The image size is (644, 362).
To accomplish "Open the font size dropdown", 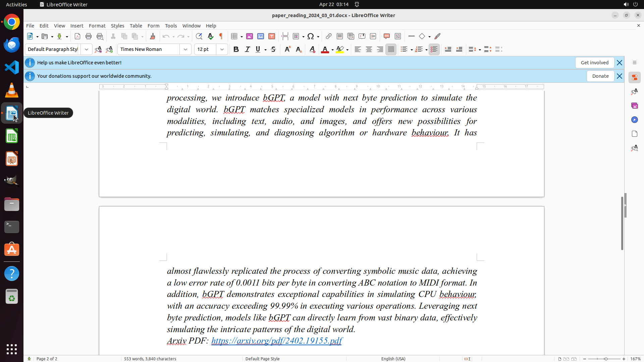I will [x=222, y=49].
